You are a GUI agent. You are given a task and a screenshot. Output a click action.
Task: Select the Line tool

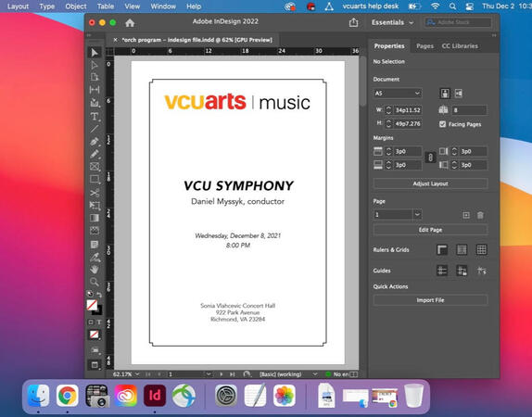pos(95,129)
